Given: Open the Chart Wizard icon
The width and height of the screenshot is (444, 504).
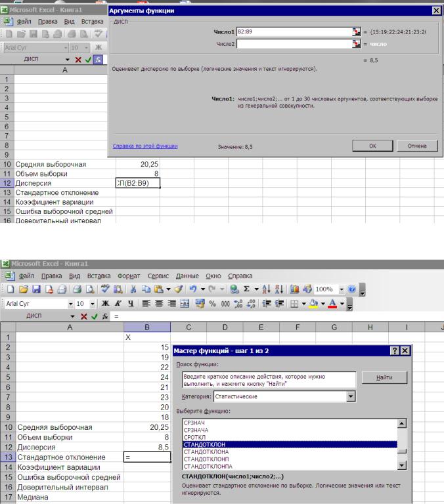Looking at the screenshot, I should tap(294, 289).
